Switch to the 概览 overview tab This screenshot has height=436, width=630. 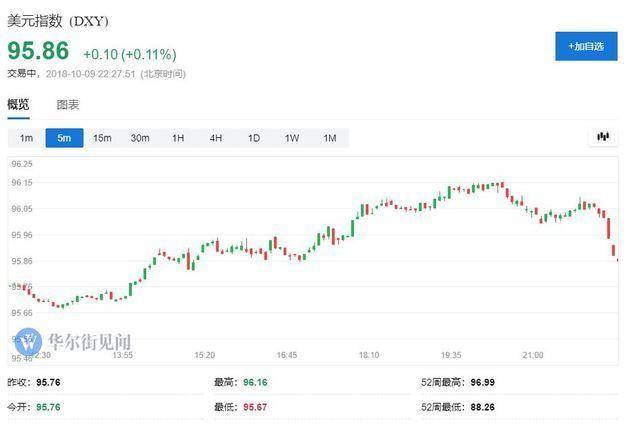point(19,104)
